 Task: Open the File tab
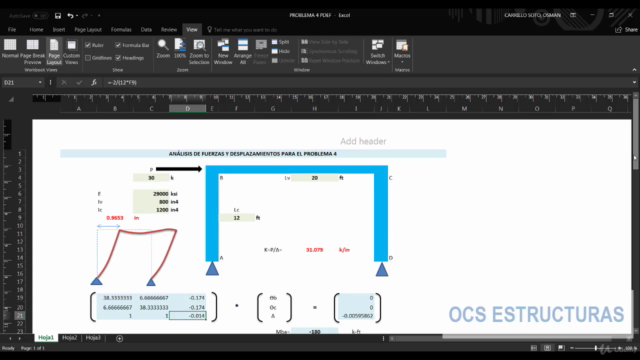(x=12, y=30)
